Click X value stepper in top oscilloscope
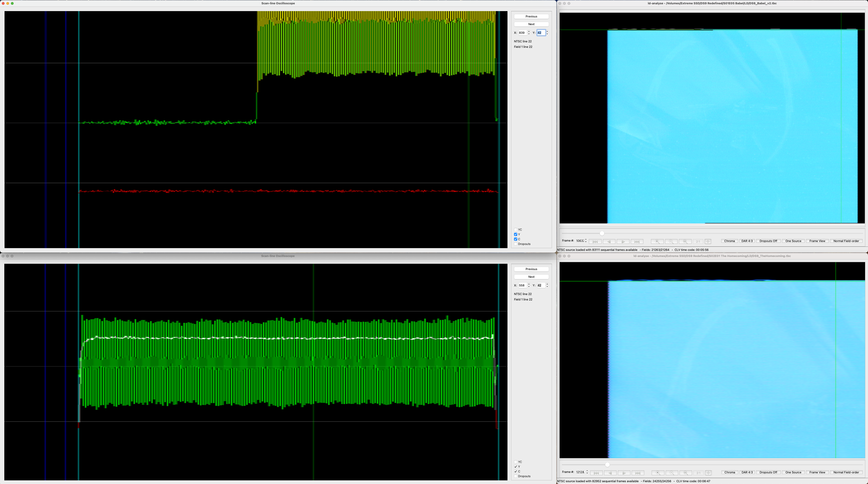Image resolution: width=868 pixels, height=484 pixels. point(529,33)
